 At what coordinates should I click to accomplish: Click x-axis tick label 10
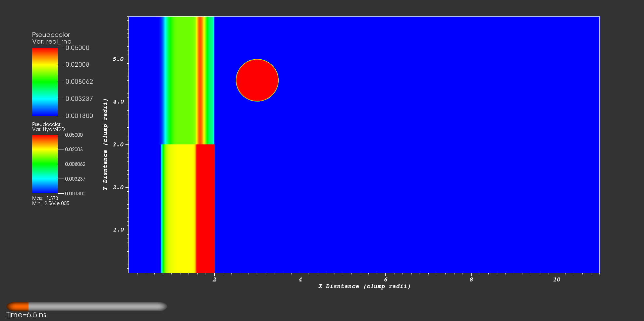[x=556, y=279]
